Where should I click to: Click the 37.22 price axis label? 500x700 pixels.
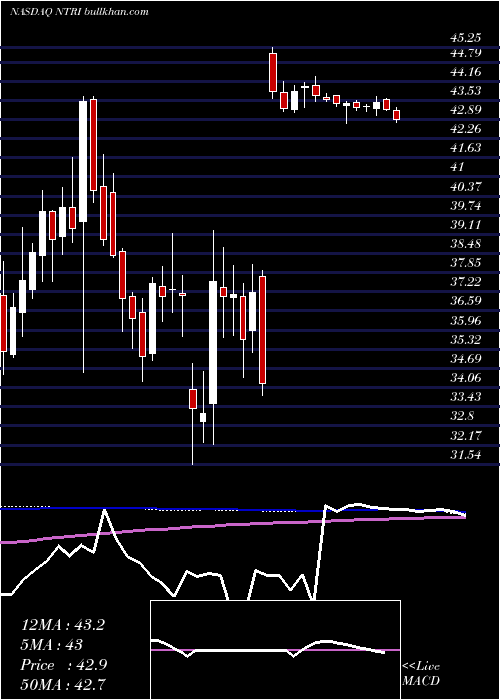(466, 282)
